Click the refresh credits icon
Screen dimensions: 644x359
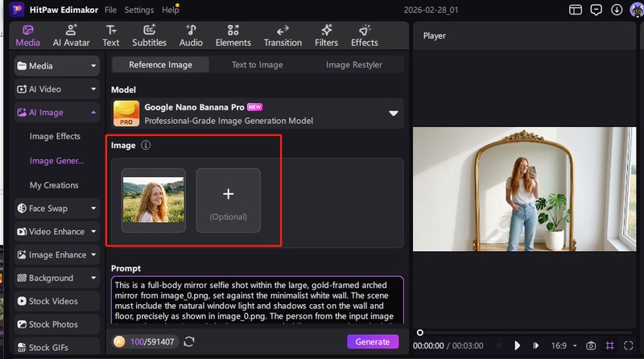click(x=189, y=342)
